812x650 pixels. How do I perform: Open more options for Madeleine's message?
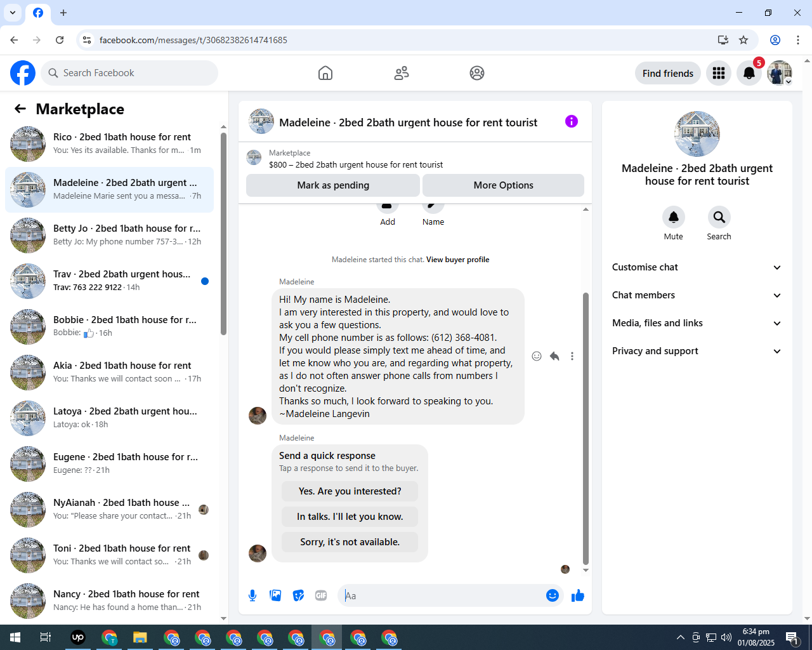click(572, 356)
